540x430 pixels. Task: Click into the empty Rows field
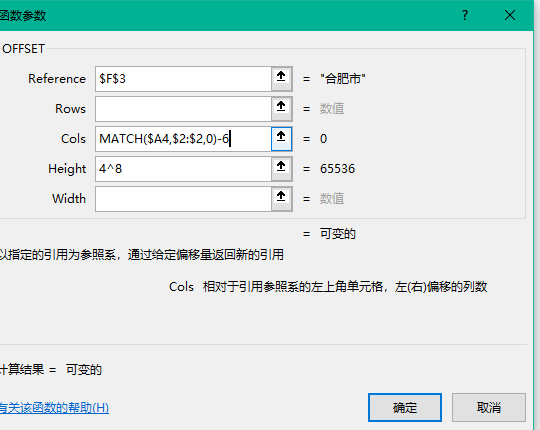coord(184,109)
